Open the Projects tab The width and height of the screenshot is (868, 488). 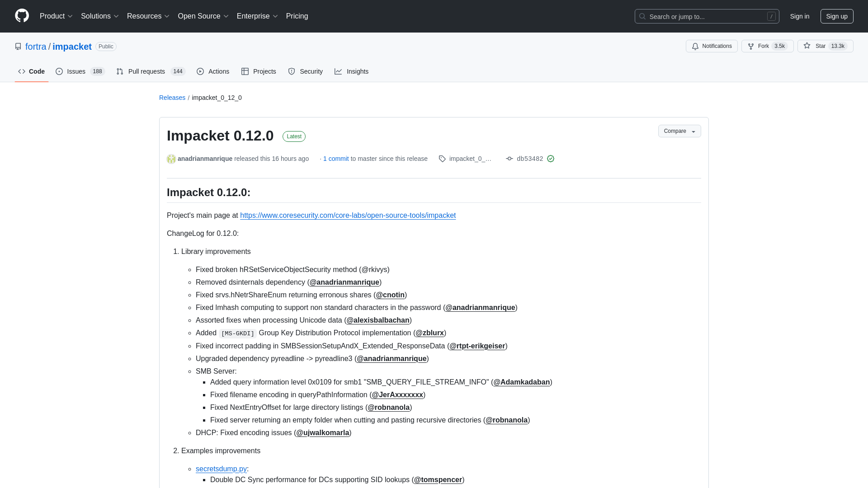coord(259,71)
